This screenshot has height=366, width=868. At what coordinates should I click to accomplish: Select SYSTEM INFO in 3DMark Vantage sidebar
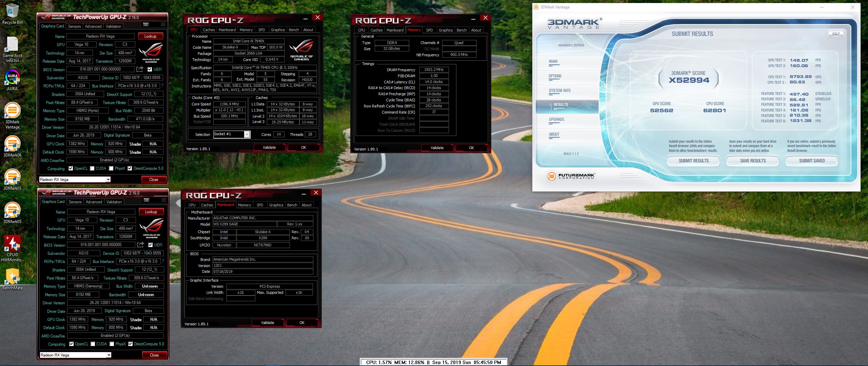[x=560, y=90]
